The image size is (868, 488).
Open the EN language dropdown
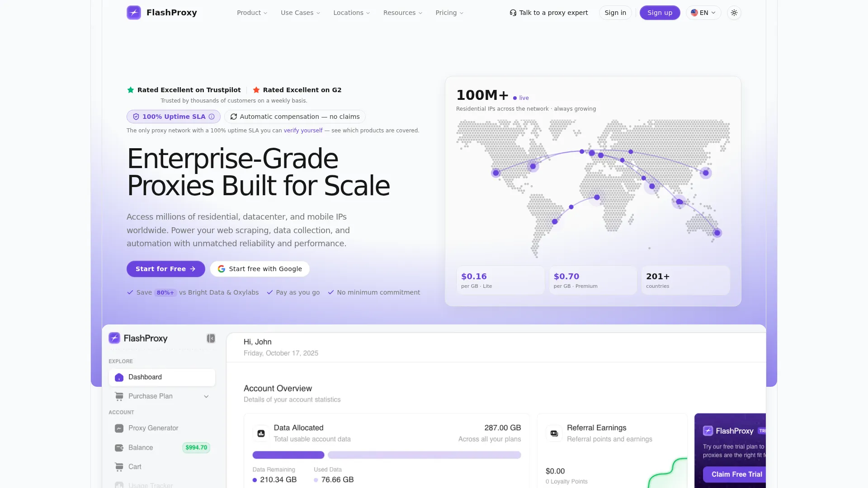point(703,13)
